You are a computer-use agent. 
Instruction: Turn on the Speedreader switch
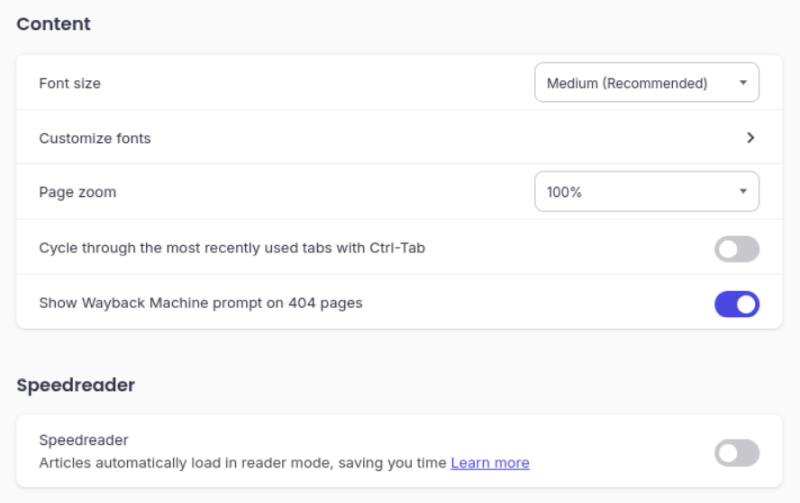[736, 453]
